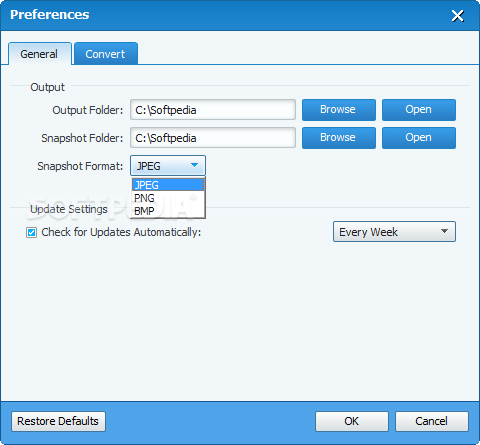Choose PNG snapshot format
Screen dimensions: 480x445
[x=168, y=198]
